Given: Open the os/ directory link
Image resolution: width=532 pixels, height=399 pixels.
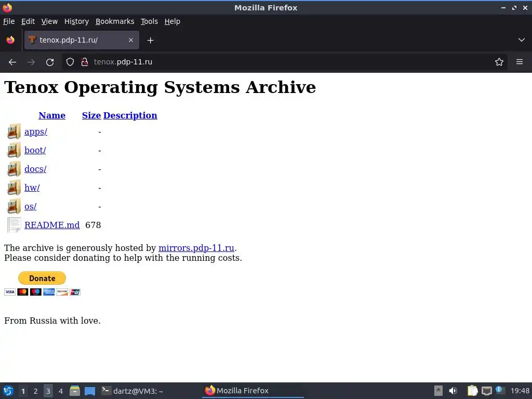Looking at the screenshot, I should 30,206.
